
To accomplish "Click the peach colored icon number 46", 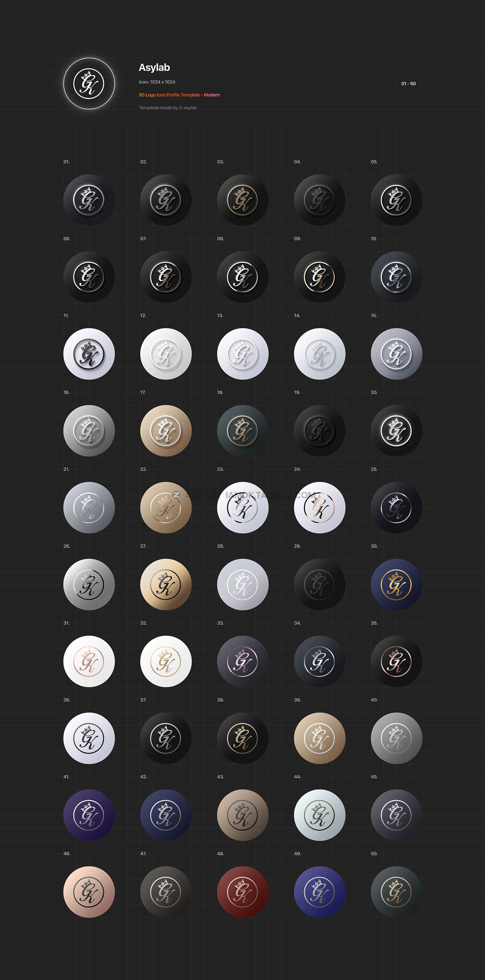I will click(89, 892).
